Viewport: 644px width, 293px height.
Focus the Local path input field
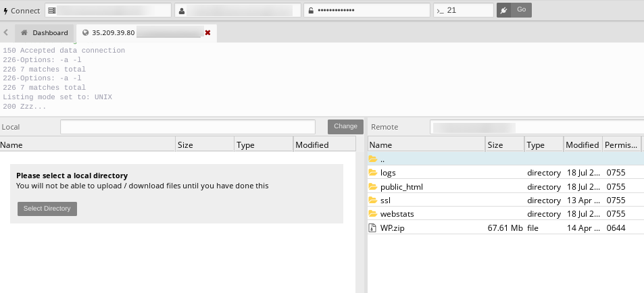(188, 127)
